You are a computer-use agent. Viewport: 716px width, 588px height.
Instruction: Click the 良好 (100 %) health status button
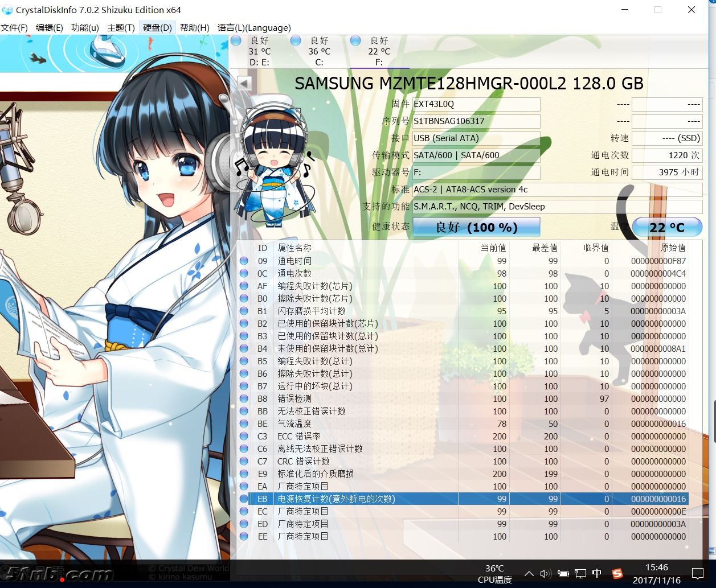[x=476, y=227]
